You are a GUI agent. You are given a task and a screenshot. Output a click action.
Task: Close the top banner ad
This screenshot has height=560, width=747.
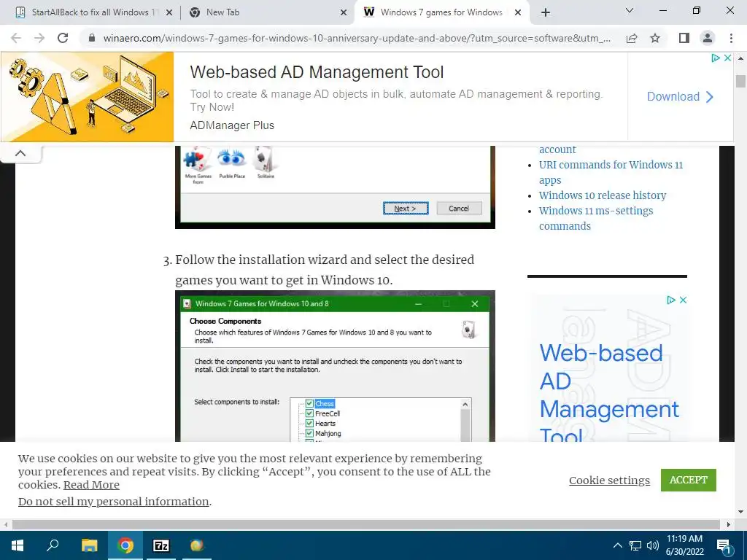pos(727,58)
